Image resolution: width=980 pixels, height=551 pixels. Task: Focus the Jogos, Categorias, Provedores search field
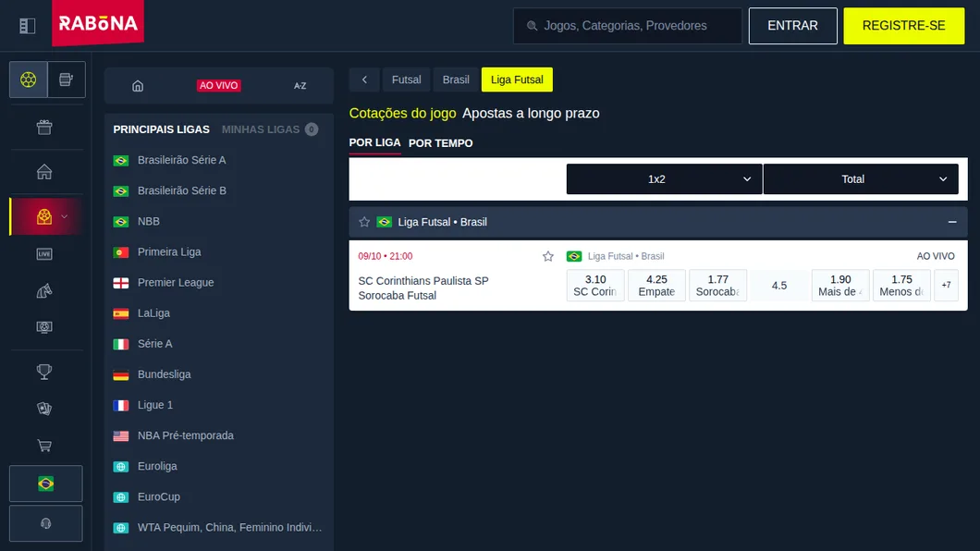click(x=628, y=26)
